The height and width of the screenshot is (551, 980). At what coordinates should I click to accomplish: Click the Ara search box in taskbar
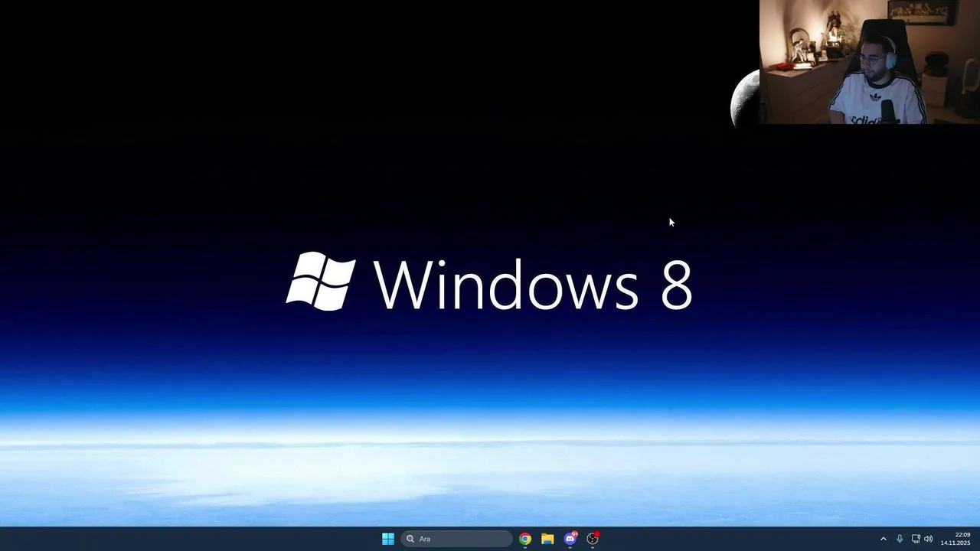click(456, 539)
